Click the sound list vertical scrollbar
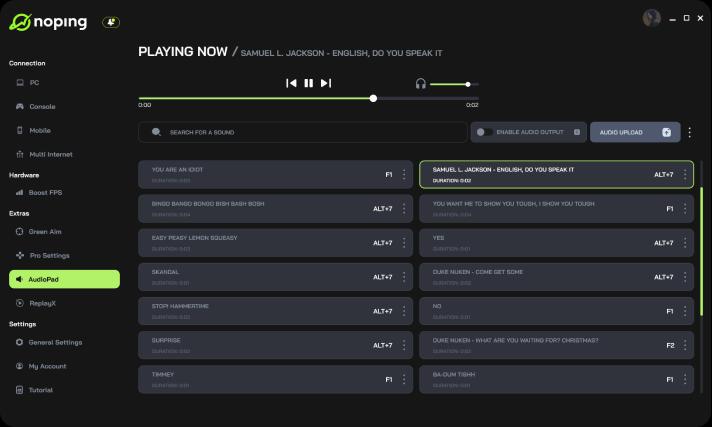712x427 pixels. 702,251
